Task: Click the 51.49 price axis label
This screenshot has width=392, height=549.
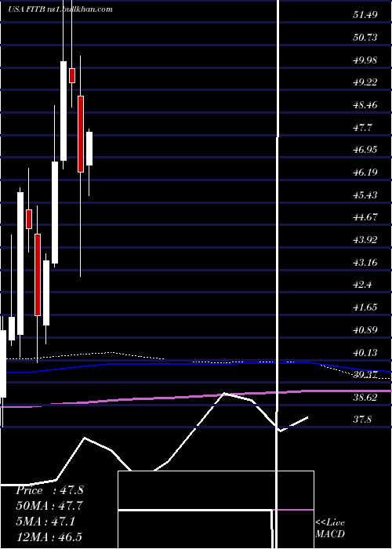Action: click(x=365, y=15)
